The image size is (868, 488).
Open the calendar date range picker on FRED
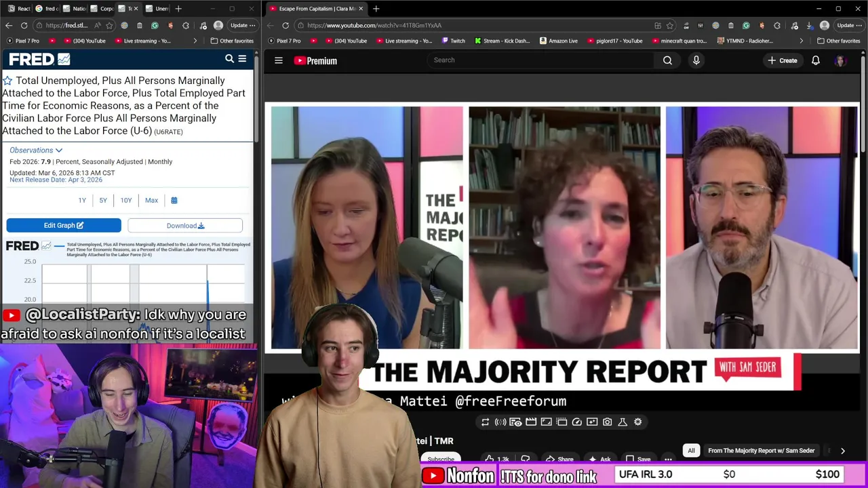174,200
